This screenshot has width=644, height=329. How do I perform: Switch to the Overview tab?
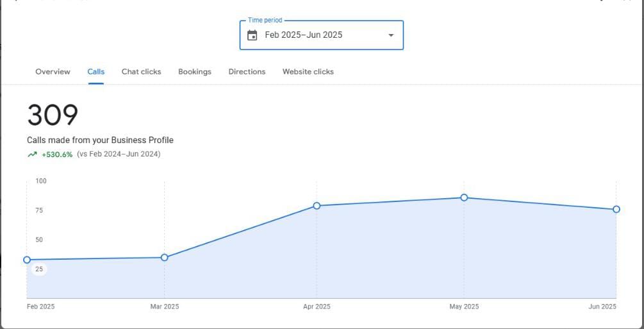click(53, 72)
